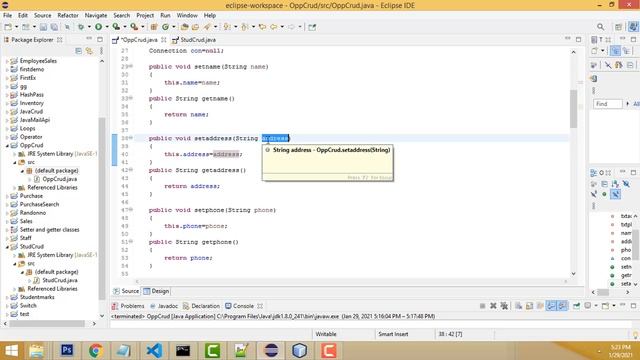Viewport: 640px width, 360px height.
Task: Open the Window menu
Action: pos(187,15)
